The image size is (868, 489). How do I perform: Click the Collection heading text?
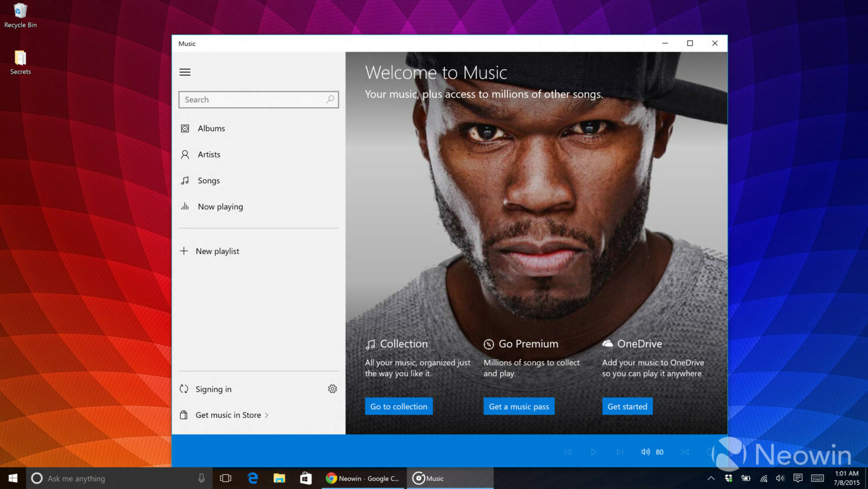click(404, 344)
